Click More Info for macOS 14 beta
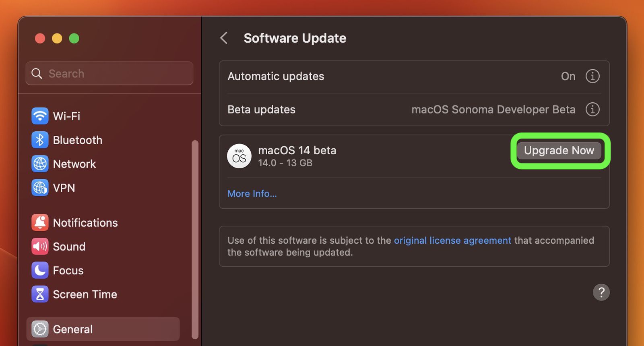 tap(252, 194)
